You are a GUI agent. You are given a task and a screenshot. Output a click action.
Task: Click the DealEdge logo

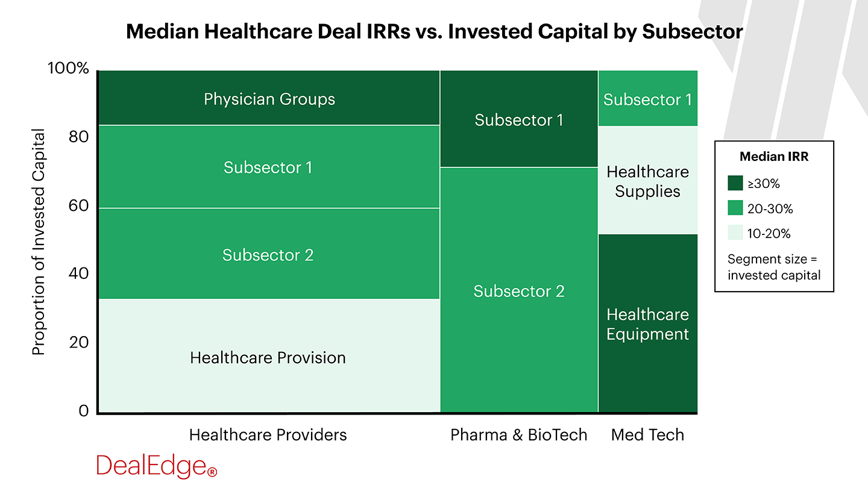(156, 466)
